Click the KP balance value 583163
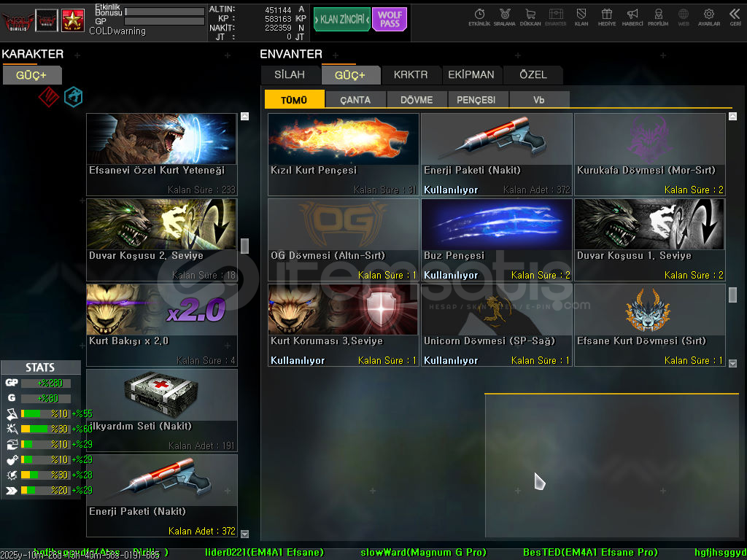This screenshot has height=560, width=747. point(278,18)
